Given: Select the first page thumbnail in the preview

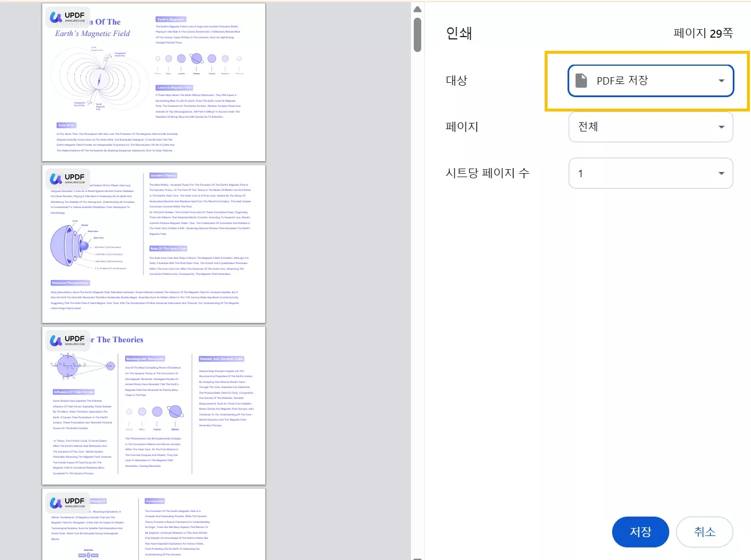Looking at the screenshot, I should [153, 82].
